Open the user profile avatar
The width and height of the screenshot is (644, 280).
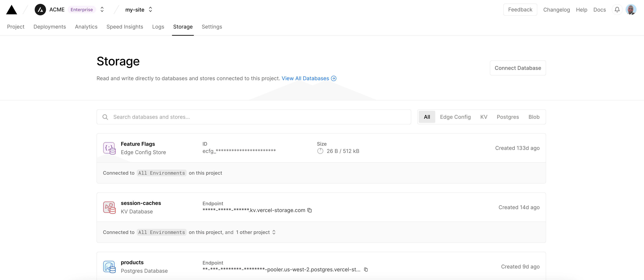click(631, 10)
